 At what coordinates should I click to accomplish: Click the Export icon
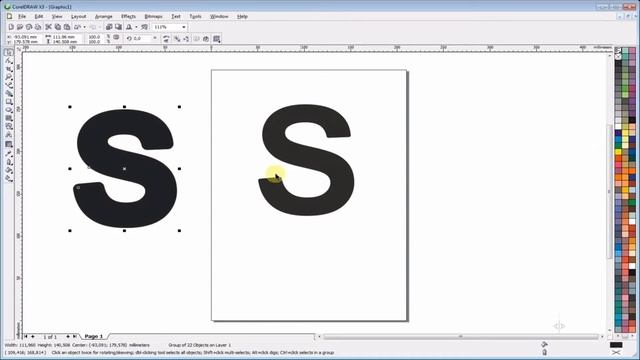pyautogui.click(x=118, y=27)
